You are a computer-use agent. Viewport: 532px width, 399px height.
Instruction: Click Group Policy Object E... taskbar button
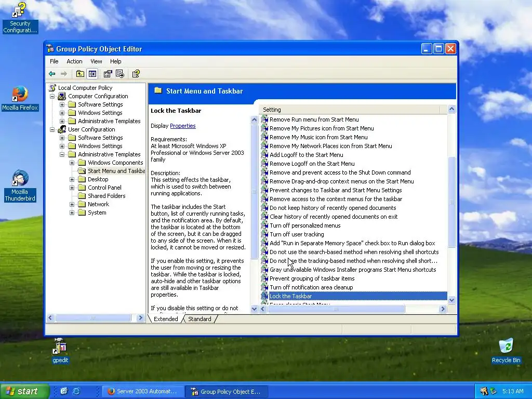point(227,391)
